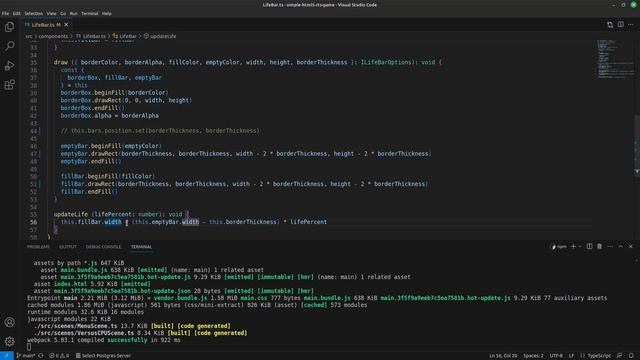Switch to the Output panel tab
Viewport: 640px width, 360px height.
click(x=68, y=247)
